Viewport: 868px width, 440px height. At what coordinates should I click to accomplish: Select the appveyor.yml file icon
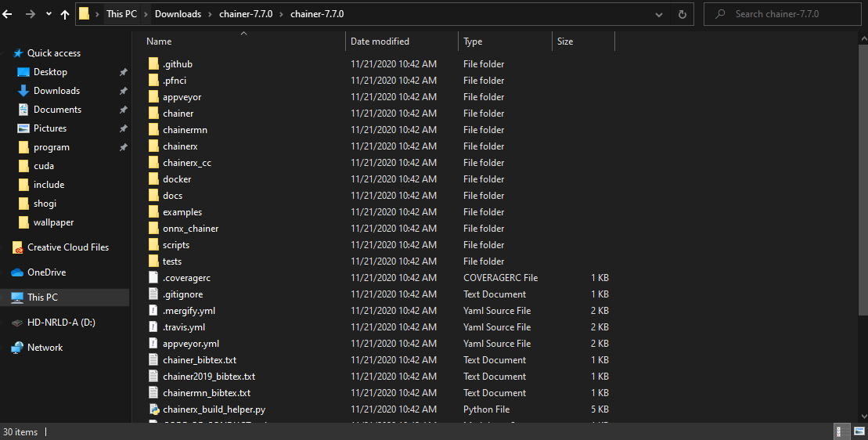pos(153,343)
